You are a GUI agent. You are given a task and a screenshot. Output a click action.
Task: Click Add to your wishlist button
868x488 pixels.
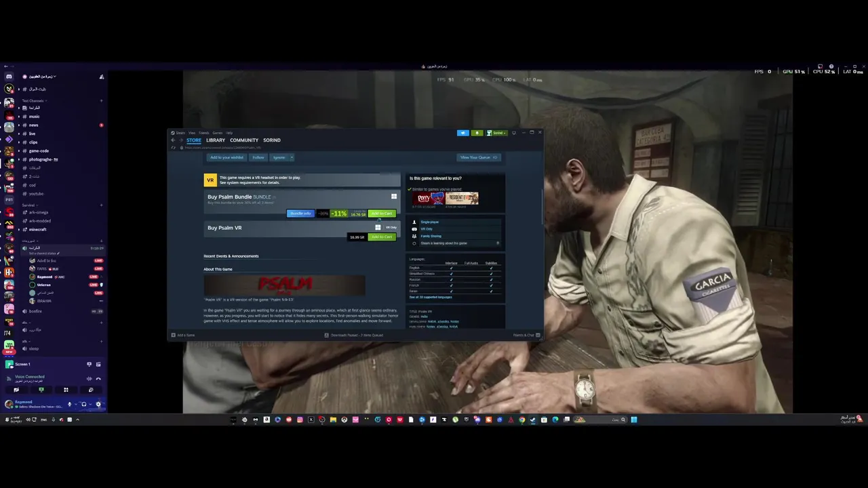(226, 157)
